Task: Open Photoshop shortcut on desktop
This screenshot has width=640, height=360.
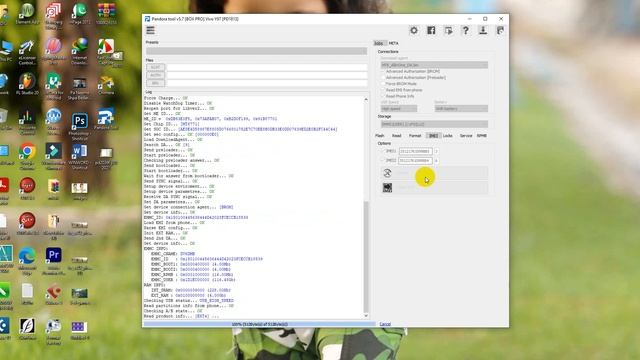Action: pos(80,126)
